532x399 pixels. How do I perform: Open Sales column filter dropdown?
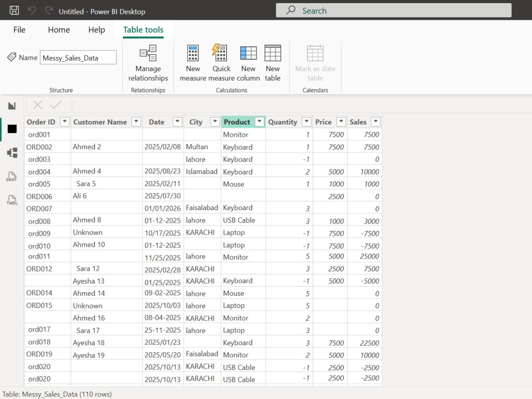(x=376, y=121)
